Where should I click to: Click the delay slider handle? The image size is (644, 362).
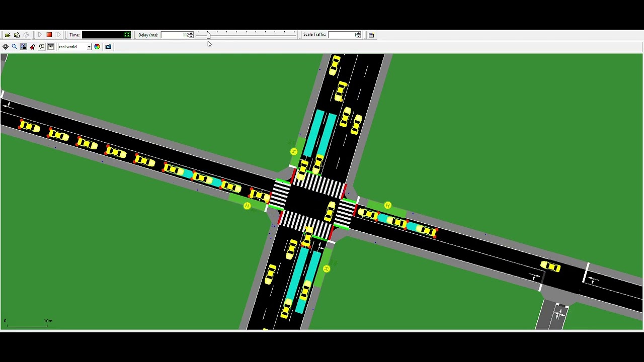pyautogui.click(x=209, y=35)
